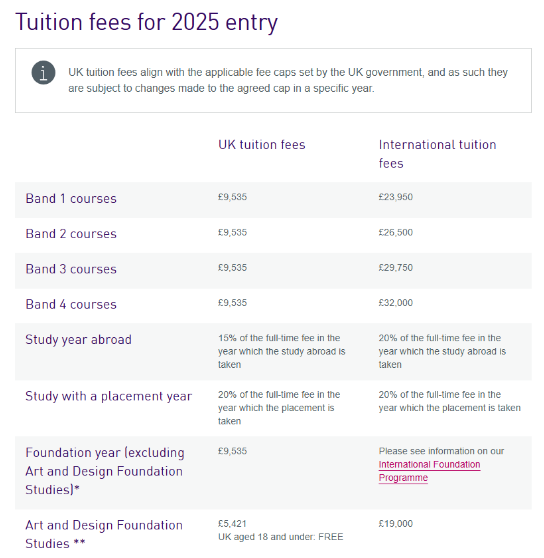Click the £26,500 international fee

396,232
